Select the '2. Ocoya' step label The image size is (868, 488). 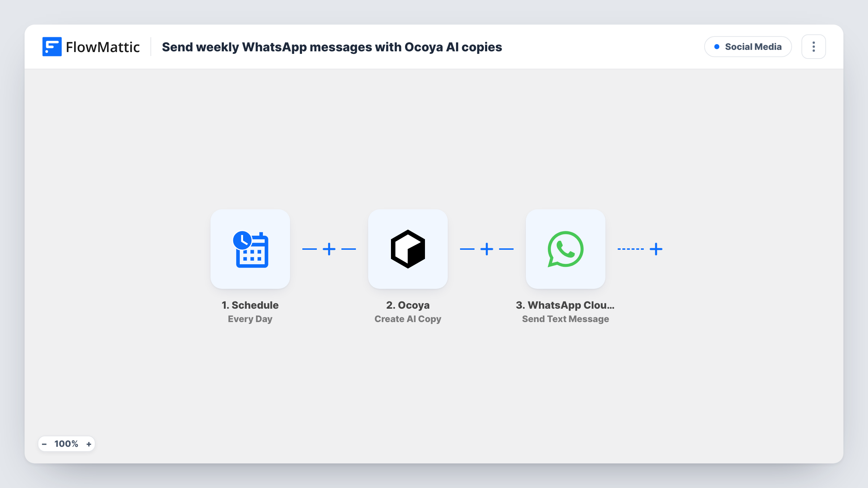point(408,305)
